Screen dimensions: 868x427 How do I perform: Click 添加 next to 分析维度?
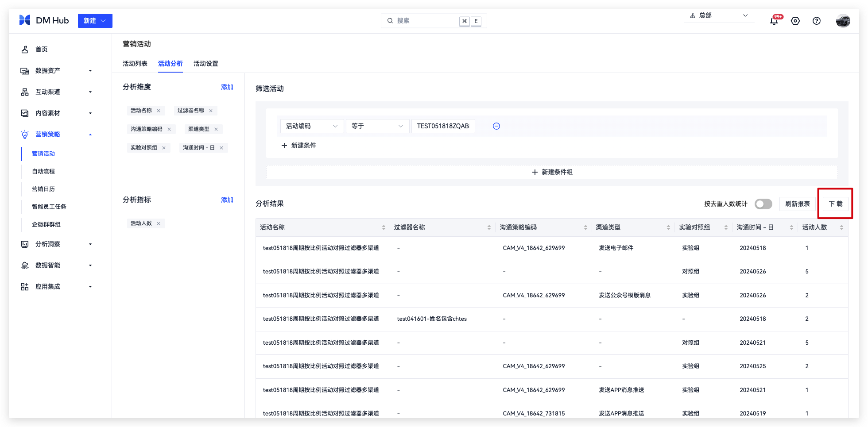pos(227,87)
